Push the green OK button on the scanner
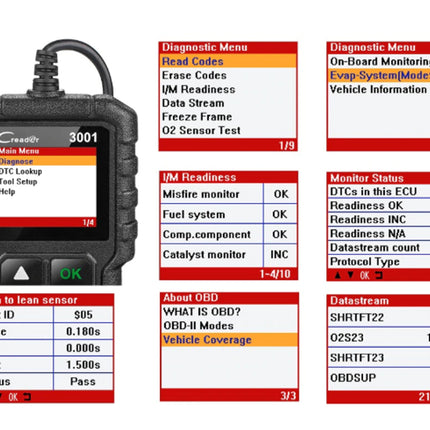Image resolution: width=430 pixels, height=430 pixels. click(x=70, y=274)
